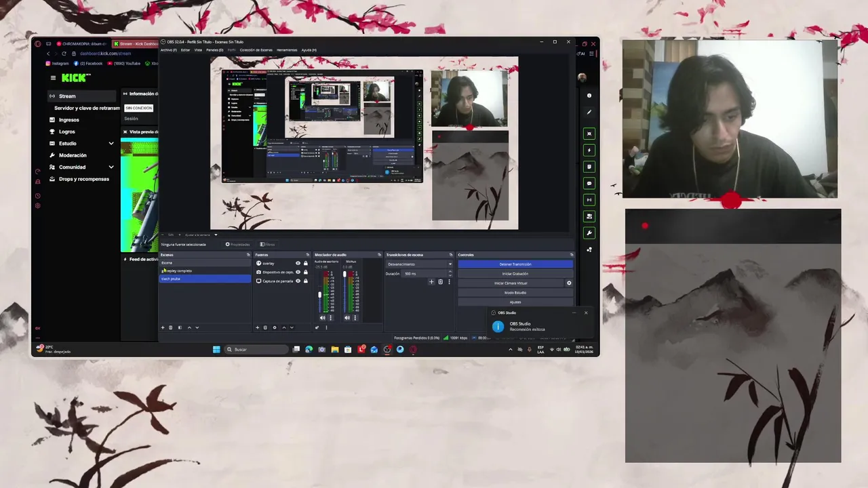Toggle visibility of Dispositivo de captura source
This screenshot has height=488, width=868.
298,272
